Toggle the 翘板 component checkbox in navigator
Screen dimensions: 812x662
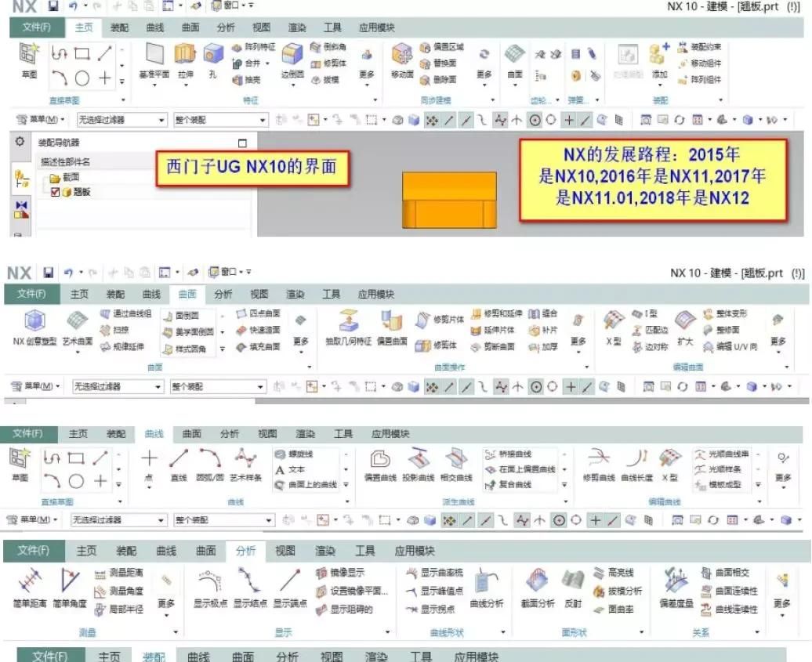point(55,192)
